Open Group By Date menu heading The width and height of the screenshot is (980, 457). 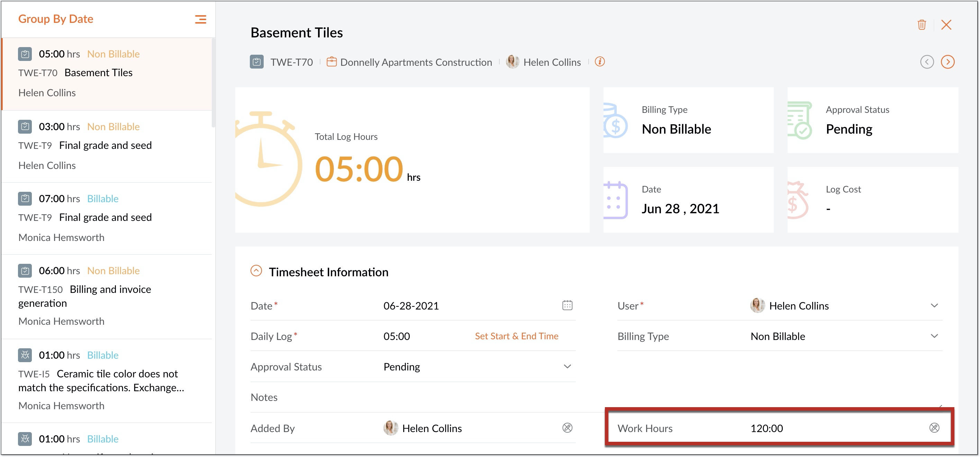coord(56,19)
